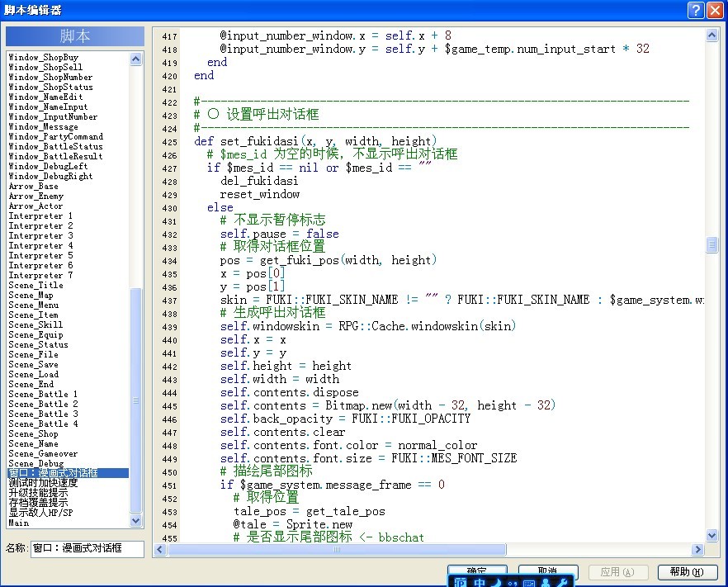Open the Interpreter 1 script

pyautogui.click(x=41, y=216)
